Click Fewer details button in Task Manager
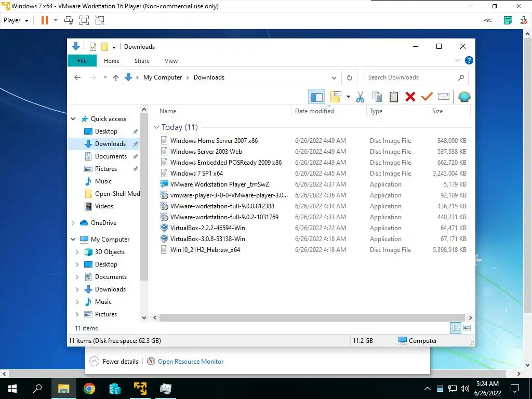 click(x=114, y=362)
